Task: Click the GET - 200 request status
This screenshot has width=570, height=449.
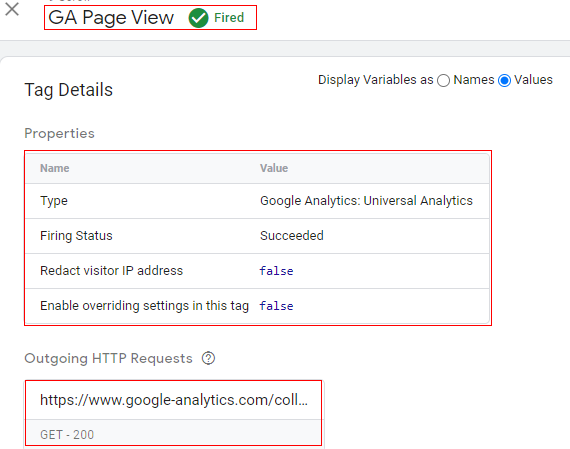Action: (x=67, y=434)
